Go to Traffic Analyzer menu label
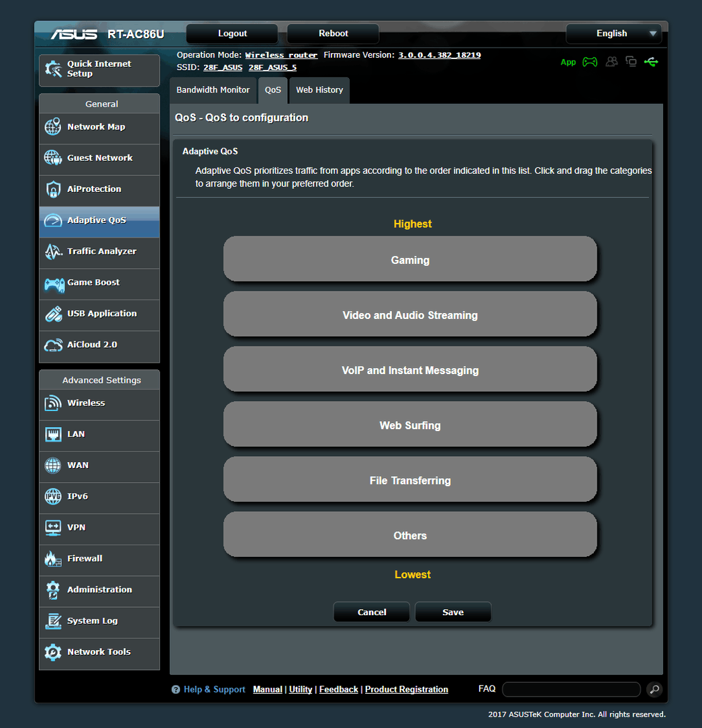This screenshot has height=728, width=702. coord(101,251)
